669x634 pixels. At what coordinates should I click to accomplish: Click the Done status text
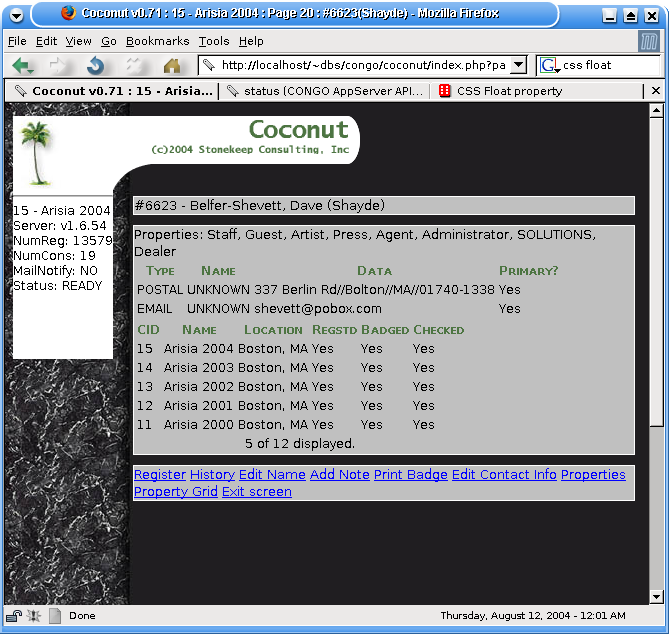point(82,616)
